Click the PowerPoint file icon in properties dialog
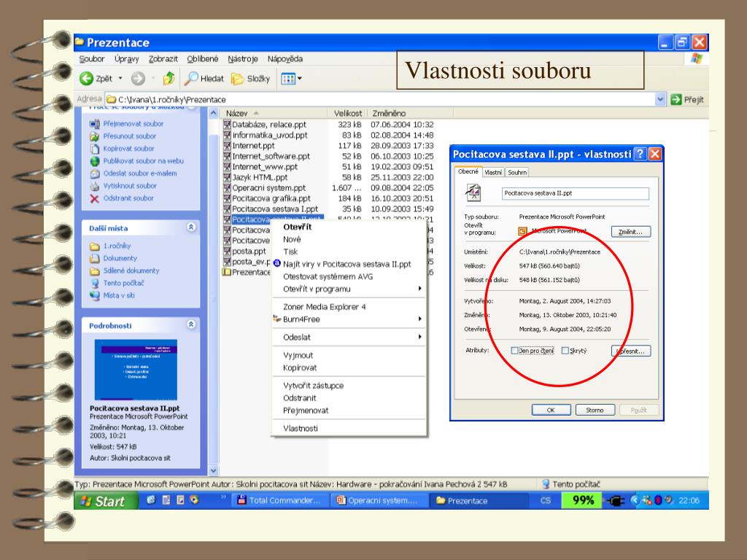Viewport: 747px width, 560px height. coord(473,192)
